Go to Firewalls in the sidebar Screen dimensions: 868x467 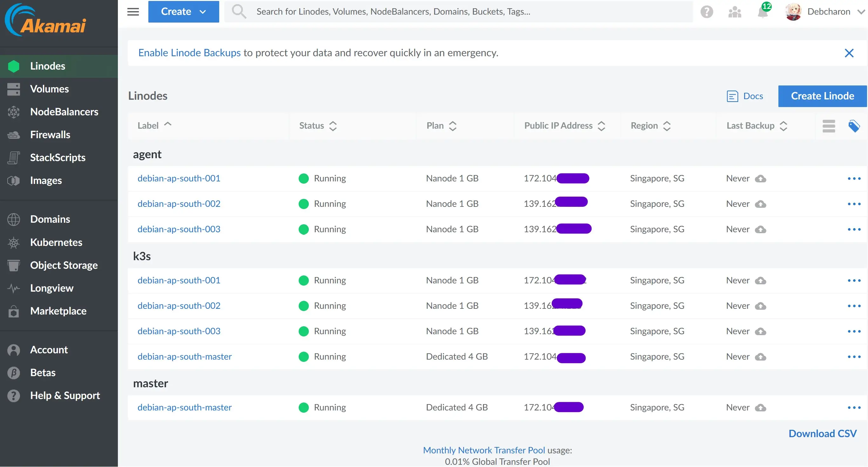click(59, 135)
